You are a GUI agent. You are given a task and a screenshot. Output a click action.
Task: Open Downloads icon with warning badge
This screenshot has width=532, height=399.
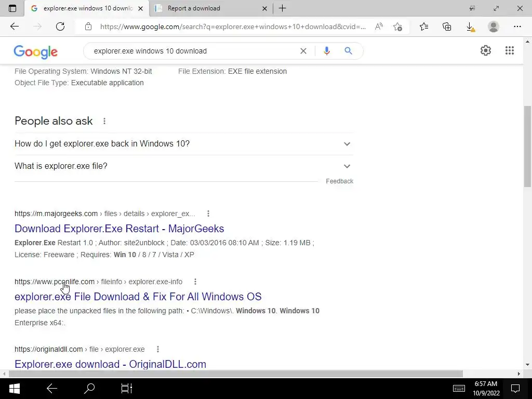pos(471,27)
